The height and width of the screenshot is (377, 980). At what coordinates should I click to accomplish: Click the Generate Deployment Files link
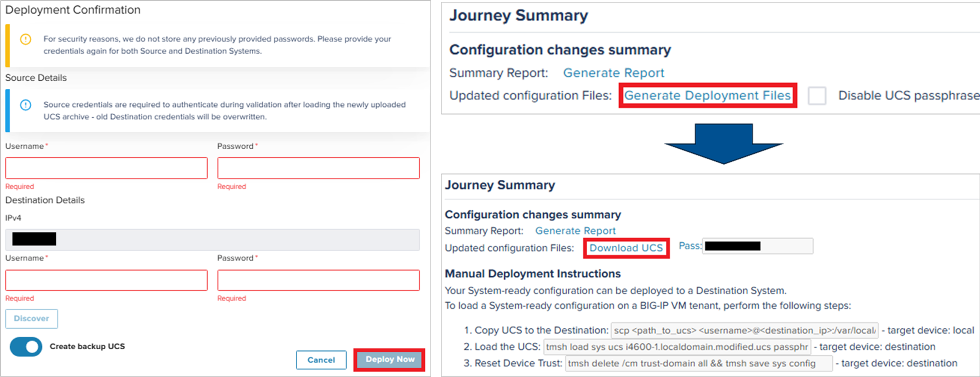coord(707,95)
